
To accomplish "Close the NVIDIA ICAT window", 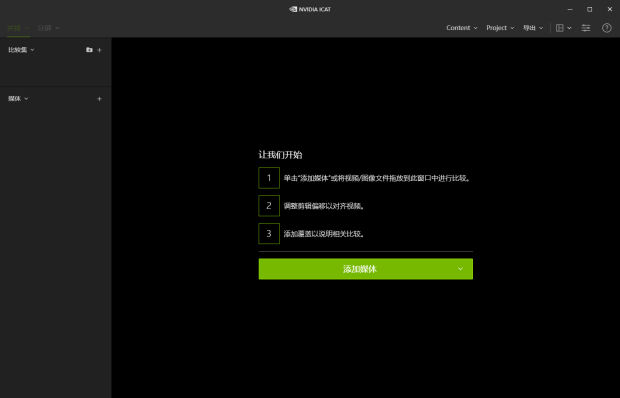I will [609, 9].
